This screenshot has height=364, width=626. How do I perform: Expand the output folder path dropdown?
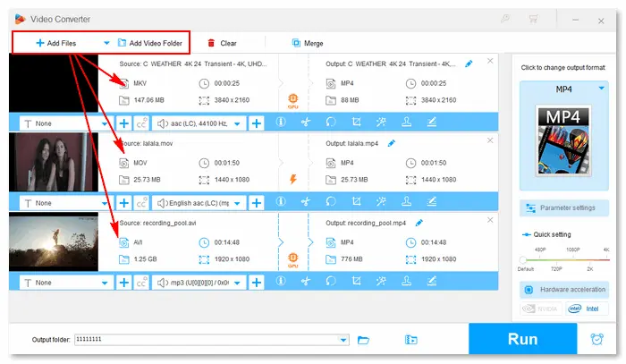(343, 340)
